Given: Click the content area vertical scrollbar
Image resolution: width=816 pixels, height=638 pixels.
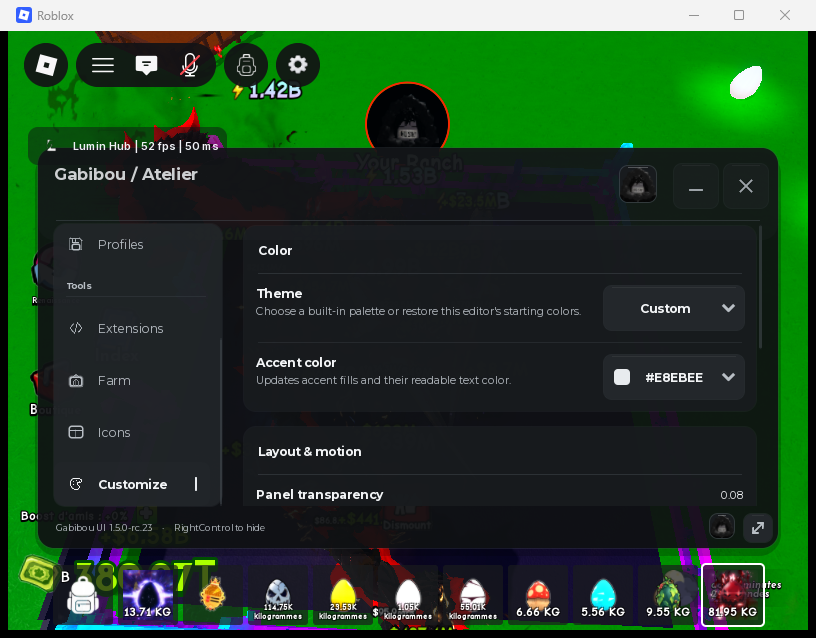Looking at the screenshot, I should [x=760, y=287].
